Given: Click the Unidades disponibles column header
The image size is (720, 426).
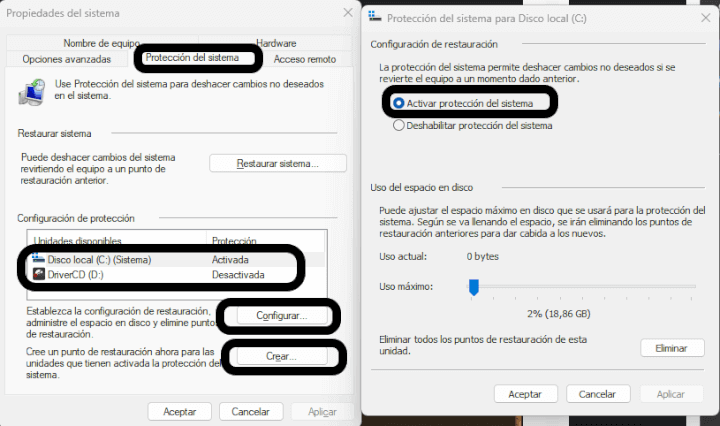Looking at the screenshot, I should 117,241.
